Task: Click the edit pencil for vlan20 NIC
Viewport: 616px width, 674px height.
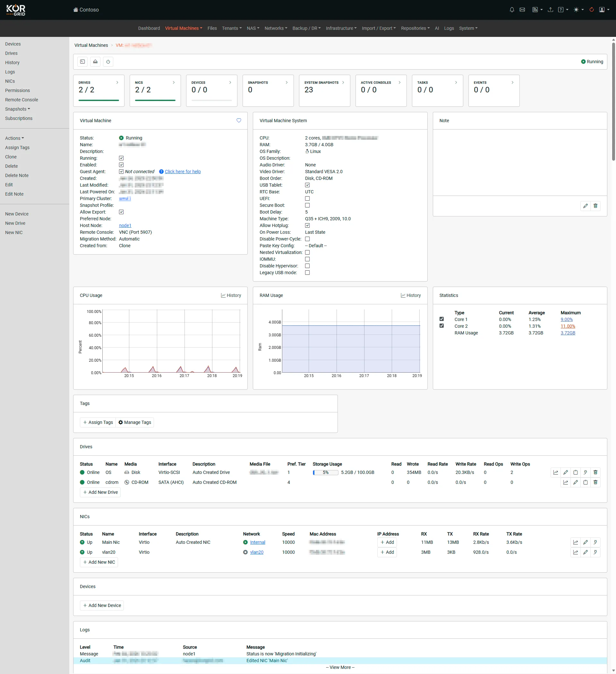Action: click(585, 552)
